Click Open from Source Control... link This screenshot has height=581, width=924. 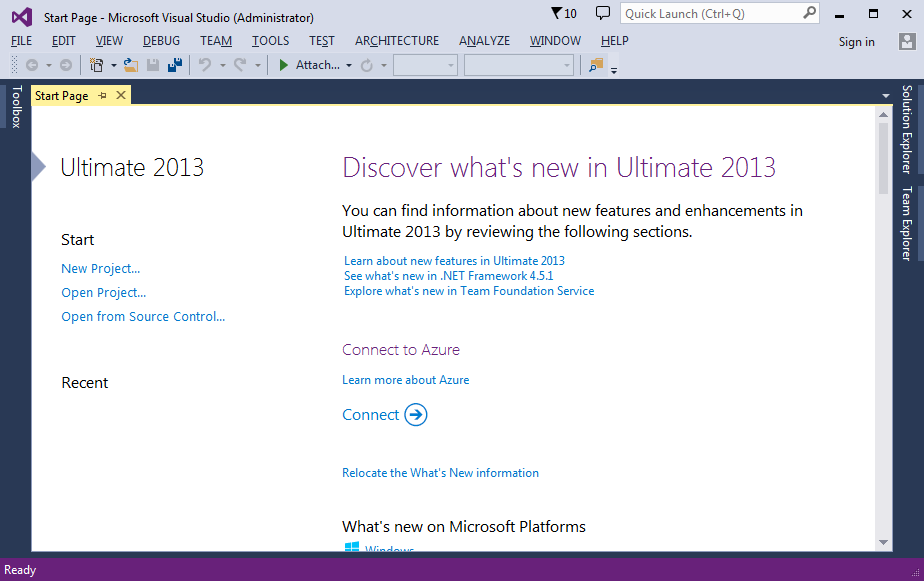(x=143, y=316)
